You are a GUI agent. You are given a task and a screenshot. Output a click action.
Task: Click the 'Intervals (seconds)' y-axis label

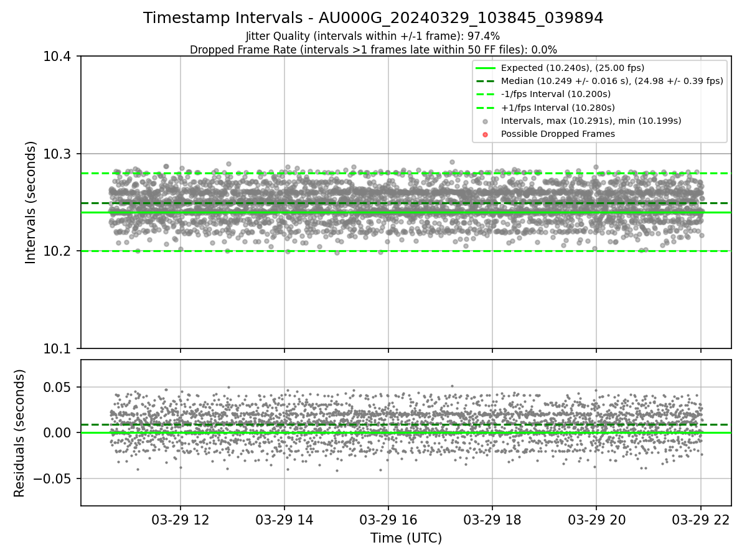point(31,202)
